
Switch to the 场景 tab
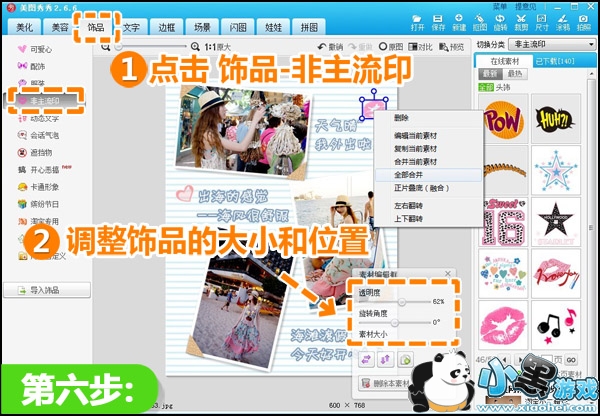(202, 27)
